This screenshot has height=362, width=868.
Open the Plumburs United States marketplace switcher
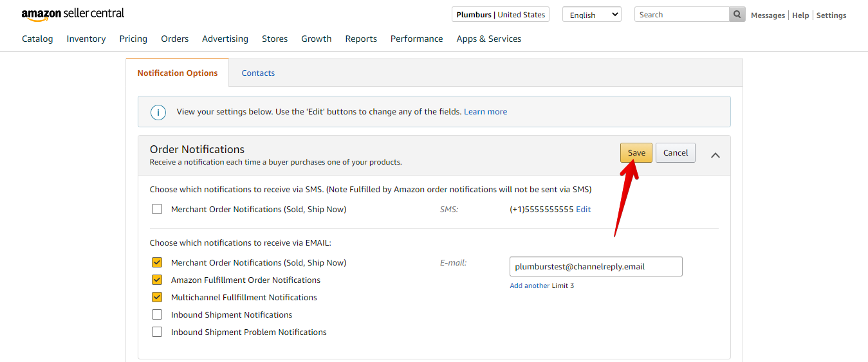point(500,15)
